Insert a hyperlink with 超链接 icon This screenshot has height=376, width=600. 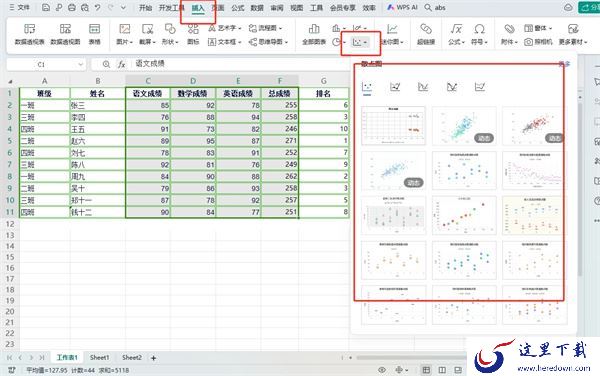pyautogui.click(x=426, y=34)
